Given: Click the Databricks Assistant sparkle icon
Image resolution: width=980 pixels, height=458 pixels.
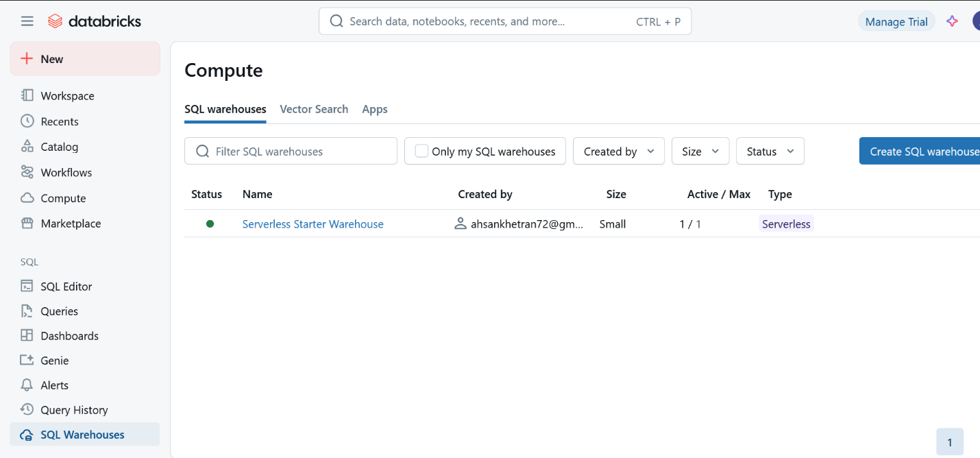Looking at the screenshot, I should [x=952, y=21].
